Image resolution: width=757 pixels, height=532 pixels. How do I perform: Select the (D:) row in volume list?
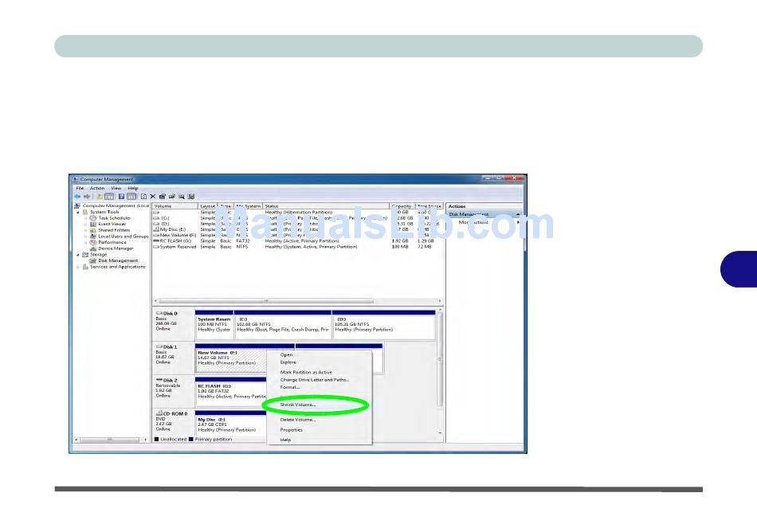click(x=298, y=225)
